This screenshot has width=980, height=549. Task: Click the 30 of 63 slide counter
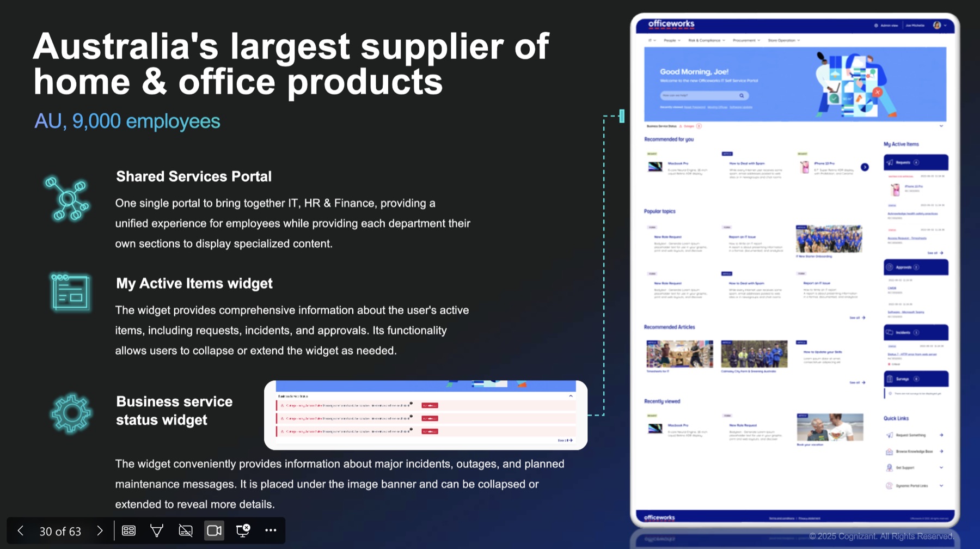point(60,531)
